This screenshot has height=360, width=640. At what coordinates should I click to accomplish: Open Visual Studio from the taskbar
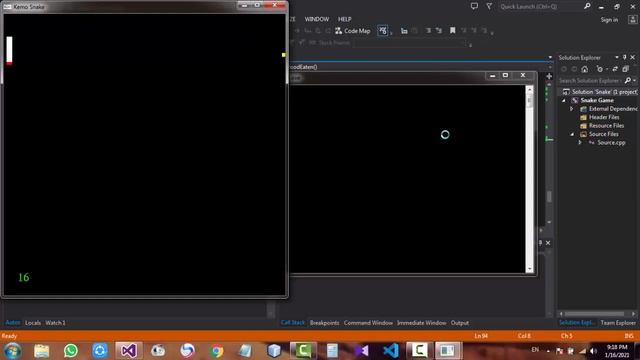(x=129, y=350)
